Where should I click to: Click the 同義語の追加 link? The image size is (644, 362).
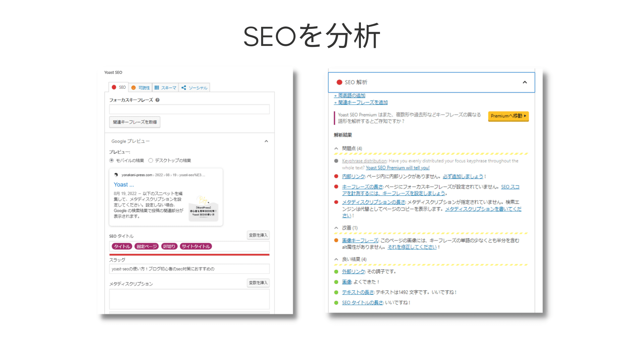[350, 96]
